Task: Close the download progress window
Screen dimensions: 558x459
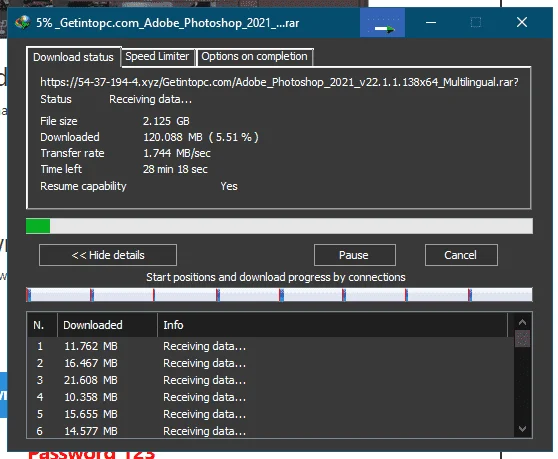Action: click(522, 23)
